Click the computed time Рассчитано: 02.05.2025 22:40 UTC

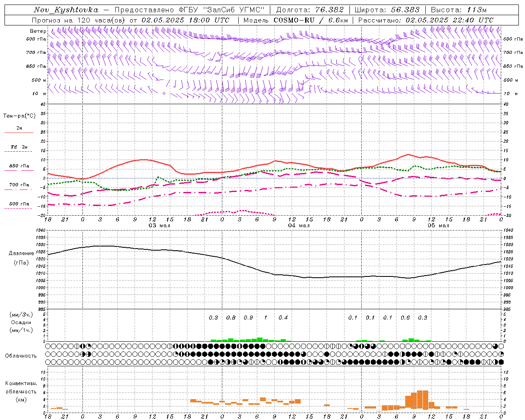426,20
